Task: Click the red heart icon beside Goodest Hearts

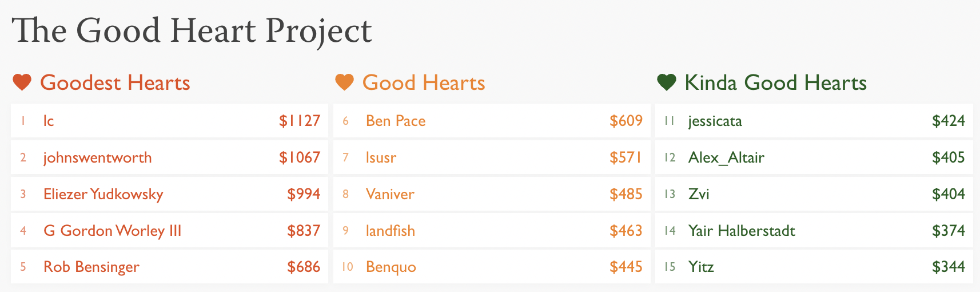Action: coord(22,83)
